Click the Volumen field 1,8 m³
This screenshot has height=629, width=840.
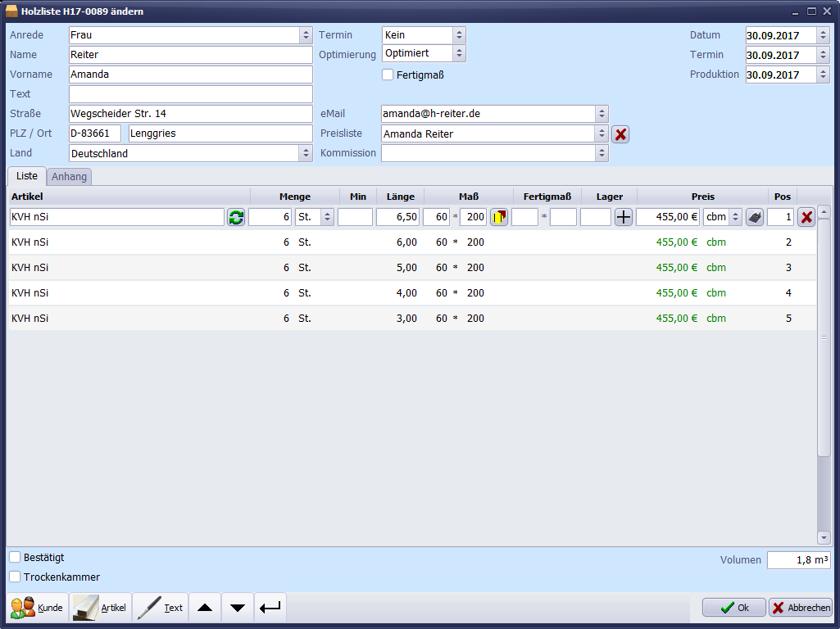coord(799,560)
